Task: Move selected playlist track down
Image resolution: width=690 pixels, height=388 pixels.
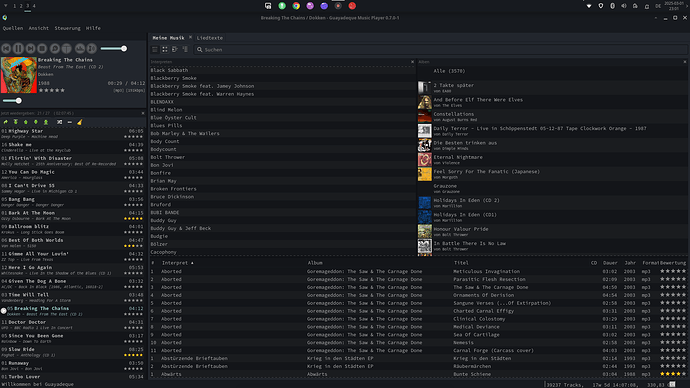Action: [x=36, y=122]
